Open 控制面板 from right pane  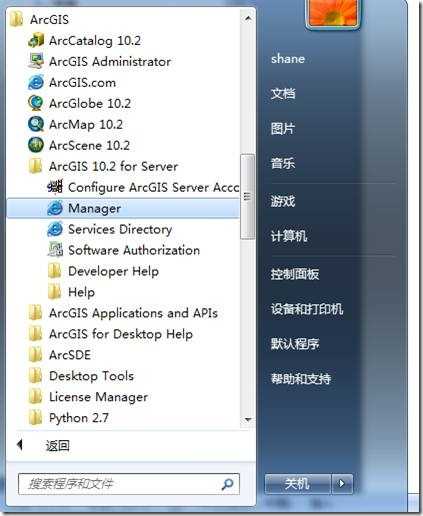[295, 274]
